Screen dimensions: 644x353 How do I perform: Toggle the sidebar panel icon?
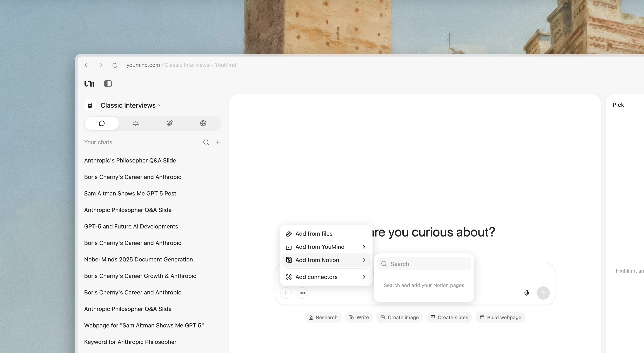108,84
